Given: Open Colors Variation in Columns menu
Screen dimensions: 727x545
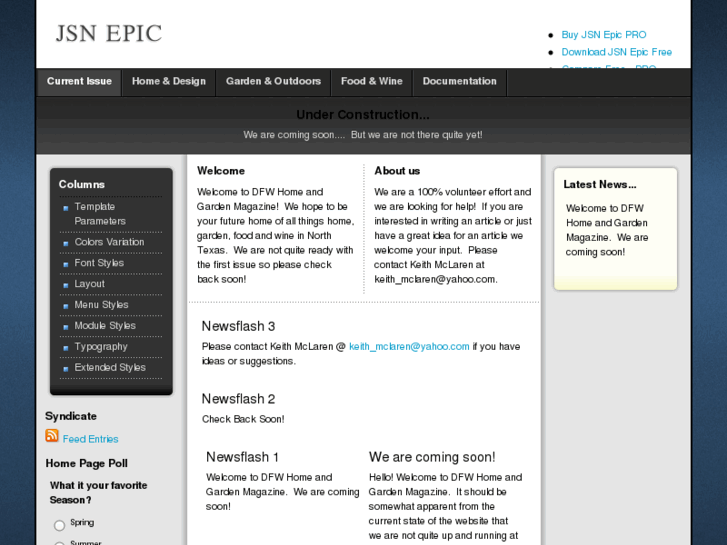Looking at the screenshot, I should tap(111, 242).
